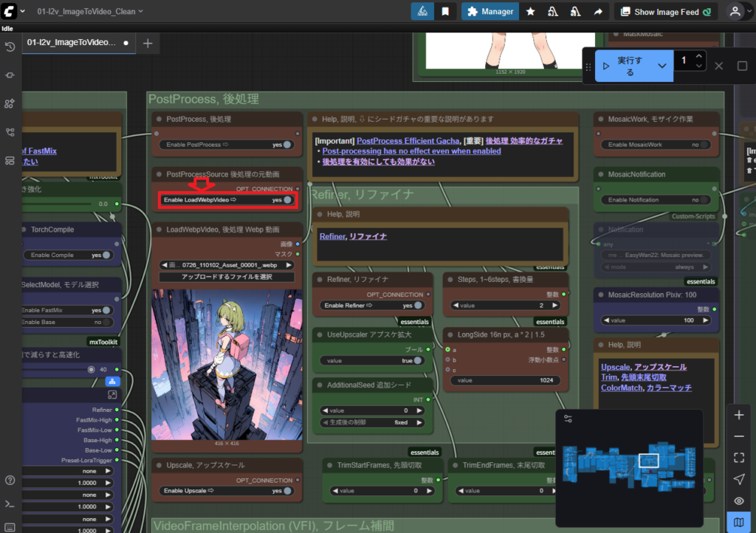Open minimap settings icon
Viewport: 756px width, 533px height.
568,419
